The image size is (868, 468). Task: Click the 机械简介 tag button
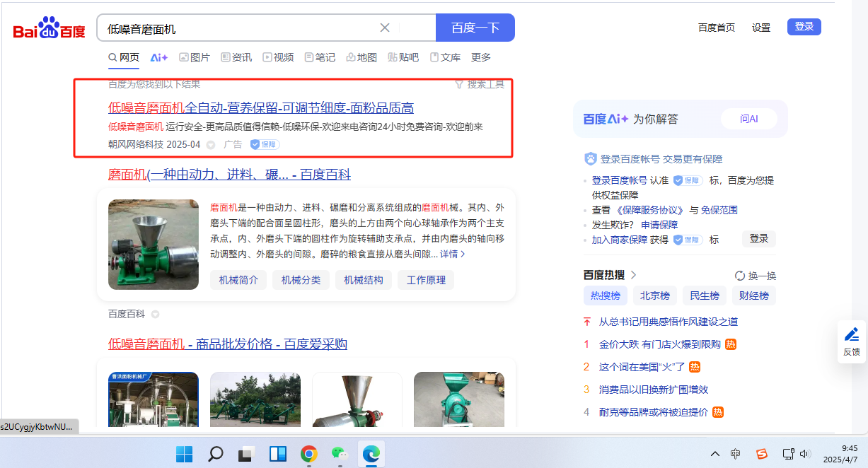238,280
